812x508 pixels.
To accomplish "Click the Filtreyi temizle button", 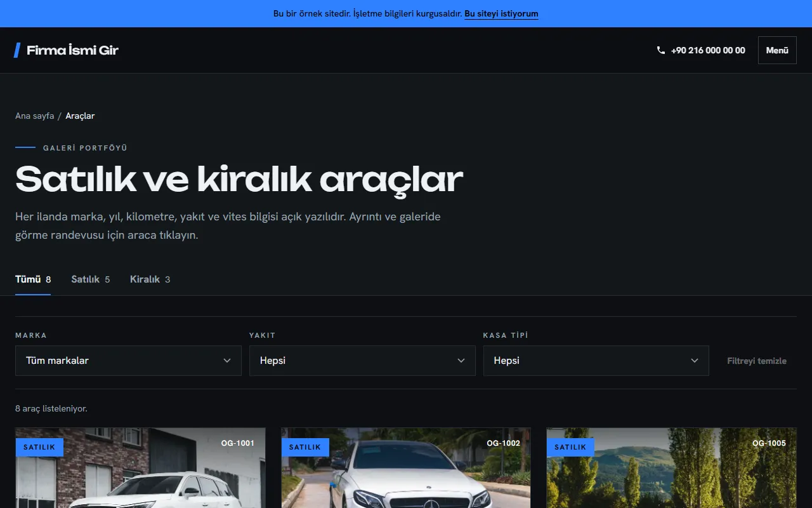I will (x=757, y=361).
